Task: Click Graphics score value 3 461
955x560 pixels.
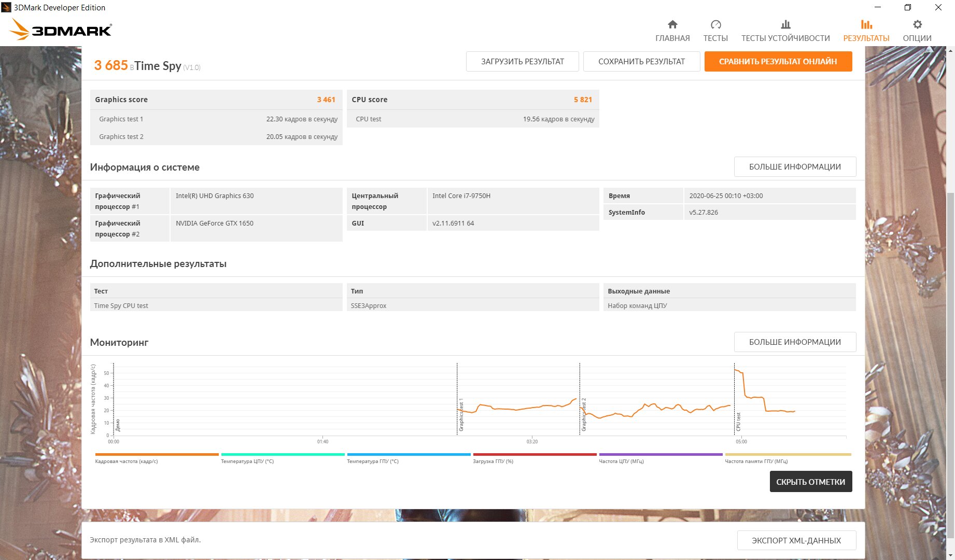Action: (326, 100)
